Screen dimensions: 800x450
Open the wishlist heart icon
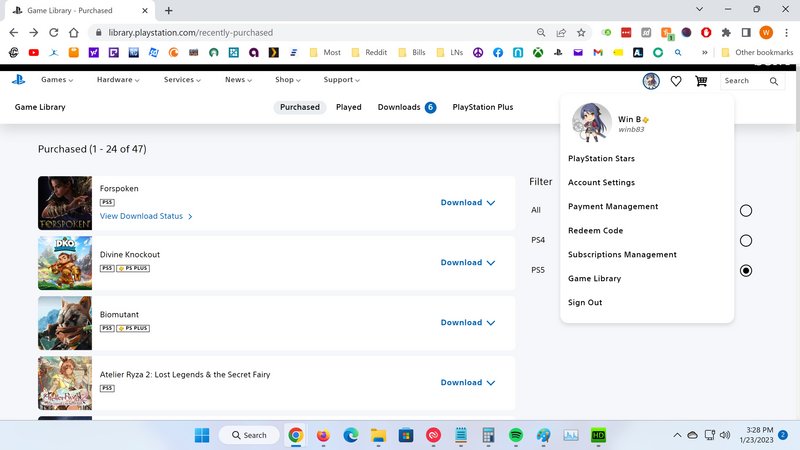[676, 81]
